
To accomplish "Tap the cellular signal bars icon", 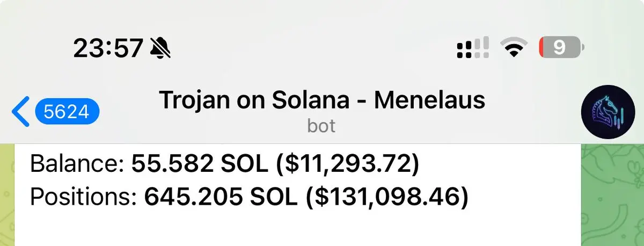I will click(x=473, y=48).
